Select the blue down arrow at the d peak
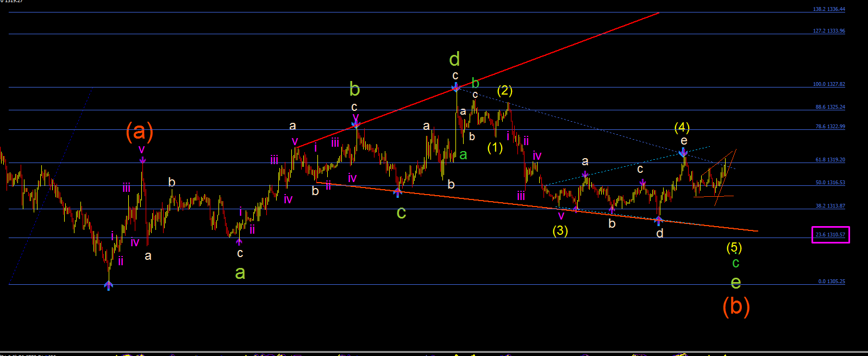This screenshot has width=868, height=356. pyautogui.click(x=455, y=86)
